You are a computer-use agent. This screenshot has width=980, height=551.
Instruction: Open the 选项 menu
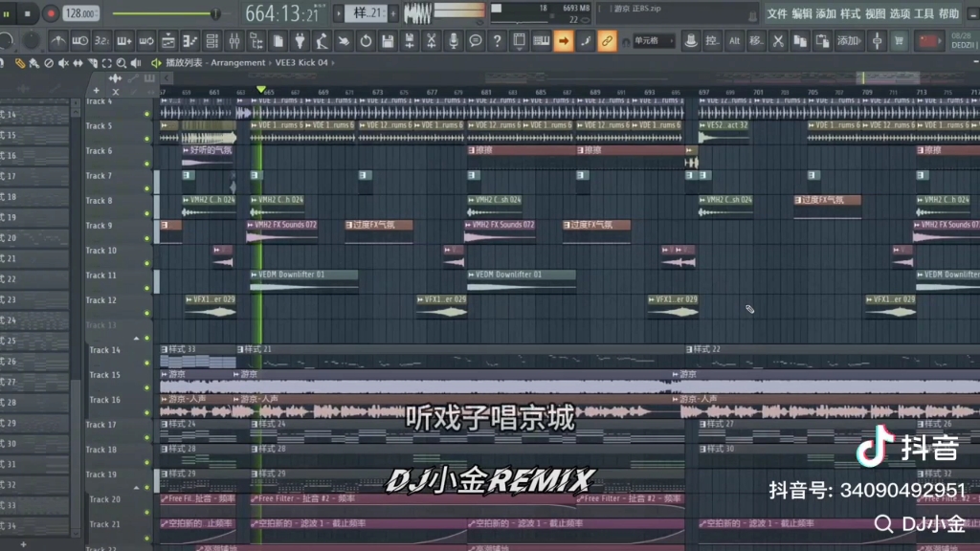[x=900, y=13]
